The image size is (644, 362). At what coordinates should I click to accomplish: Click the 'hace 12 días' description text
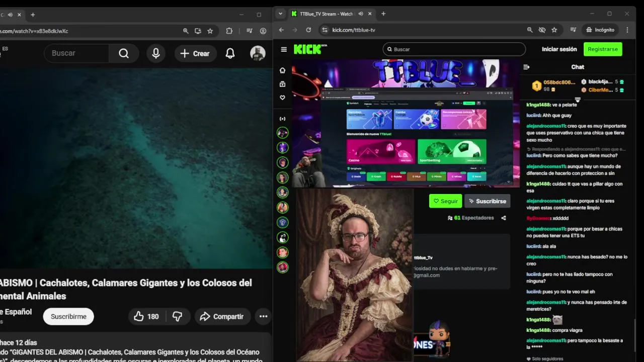coord(19,342)
